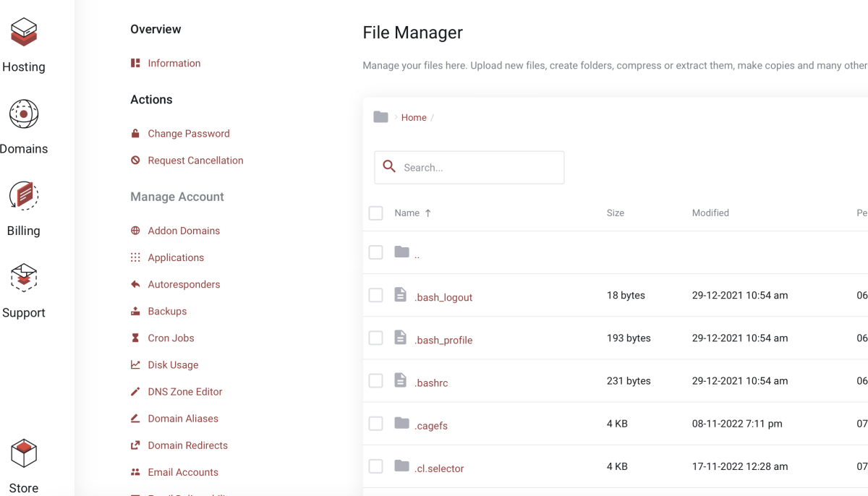
Task: Click the Domains globe icon
Action: [x=24, y=114]
